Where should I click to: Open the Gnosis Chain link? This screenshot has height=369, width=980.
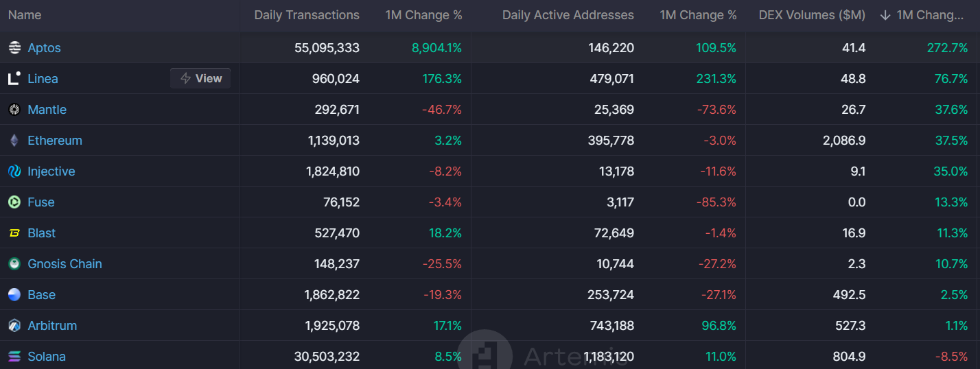(65, 264)
